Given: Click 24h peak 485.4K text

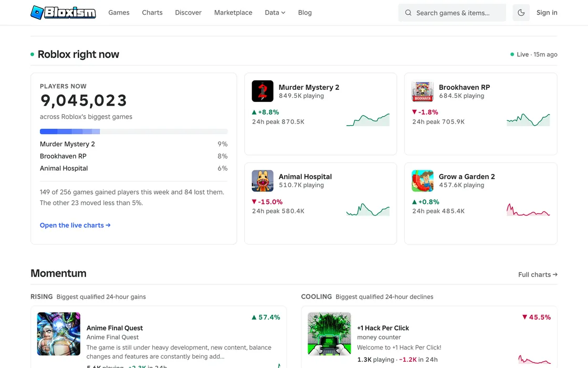Looking at the screenshot, I should coord(438,211).
